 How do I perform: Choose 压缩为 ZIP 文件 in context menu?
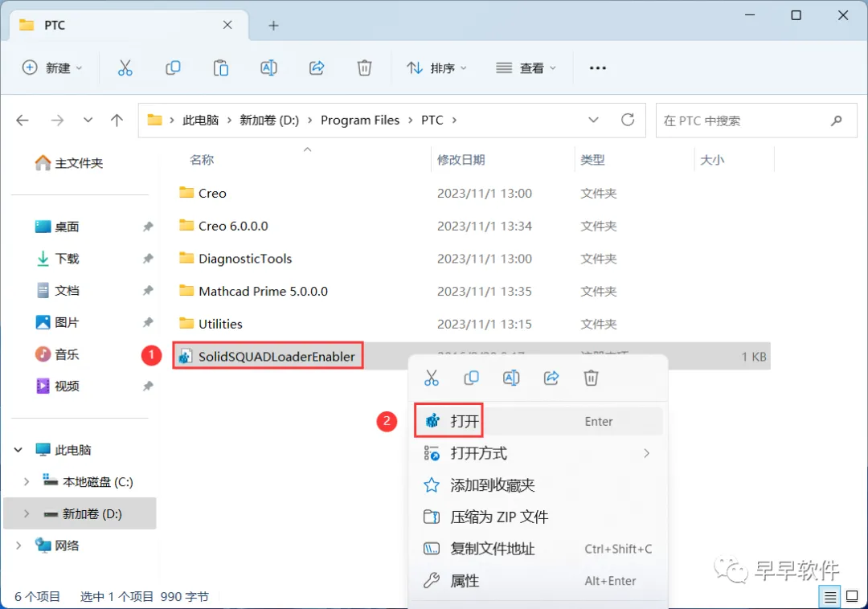coord(538,517)
